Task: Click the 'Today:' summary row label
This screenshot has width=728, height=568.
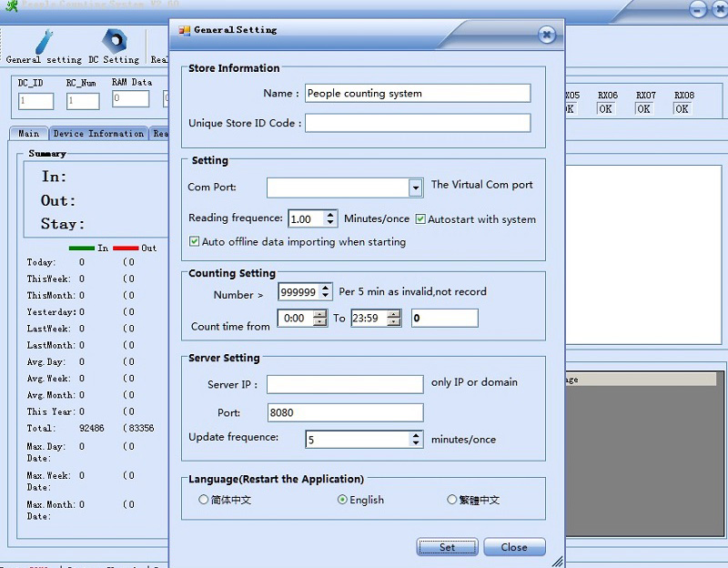Action: point(41,262)
